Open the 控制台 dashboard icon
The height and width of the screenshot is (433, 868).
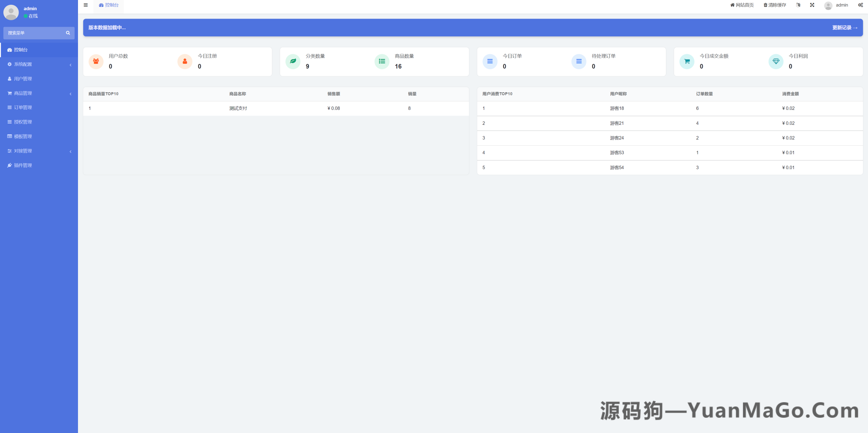(x=9, y=50)
